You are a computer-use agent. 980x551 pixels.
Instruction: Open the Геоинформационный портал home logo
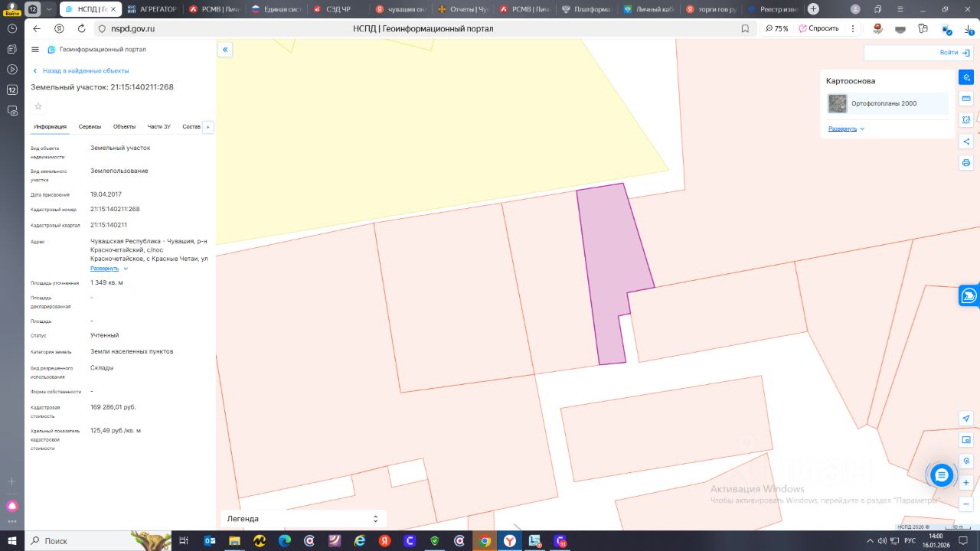(96, 49)
